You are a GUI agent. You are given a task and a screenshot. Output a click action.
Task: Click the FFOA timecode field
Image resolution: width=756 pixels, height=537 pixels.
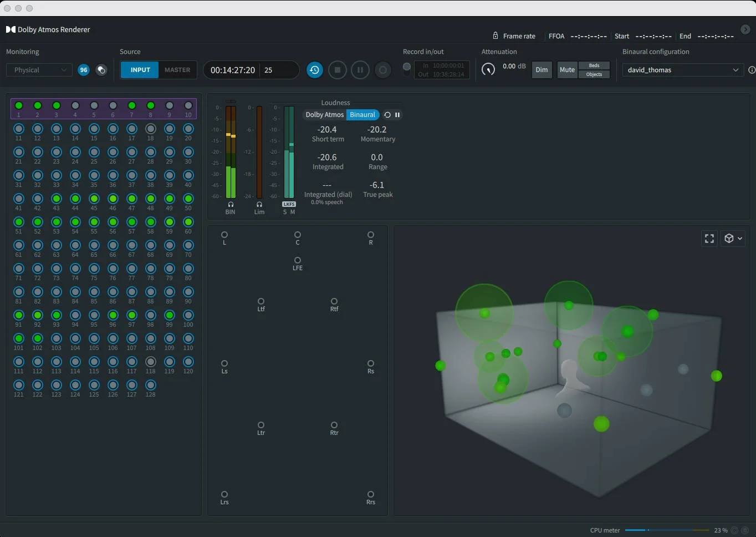pyautogui.click(x=589, y=36)
